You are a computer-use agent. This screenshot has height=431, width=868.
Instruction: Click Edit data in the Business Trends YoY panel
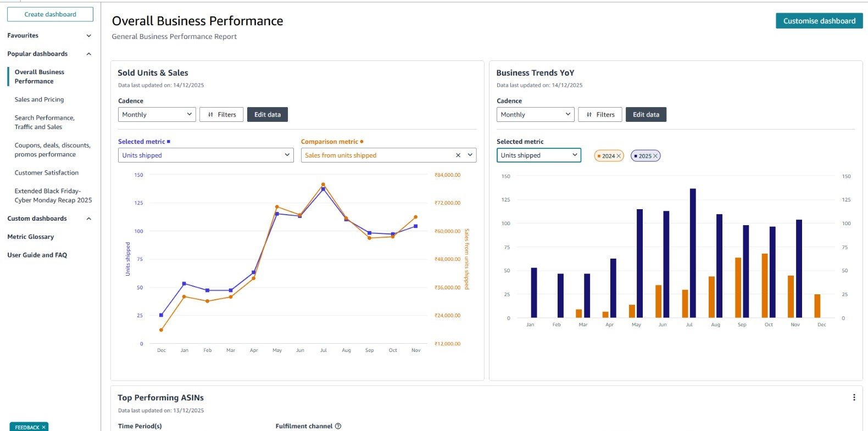(646, 115)
